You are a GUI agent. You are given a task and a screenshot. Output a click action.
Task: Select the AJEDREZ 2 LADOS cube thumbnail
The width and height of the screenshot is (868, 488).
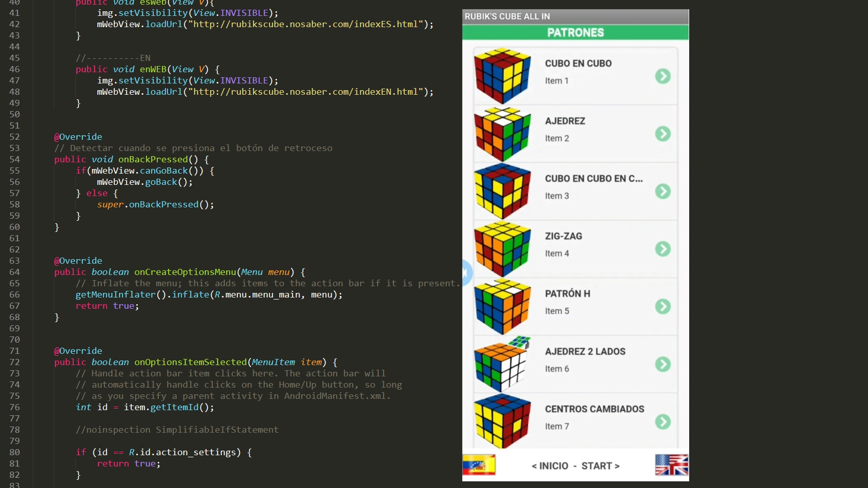(x=502, y=364)
